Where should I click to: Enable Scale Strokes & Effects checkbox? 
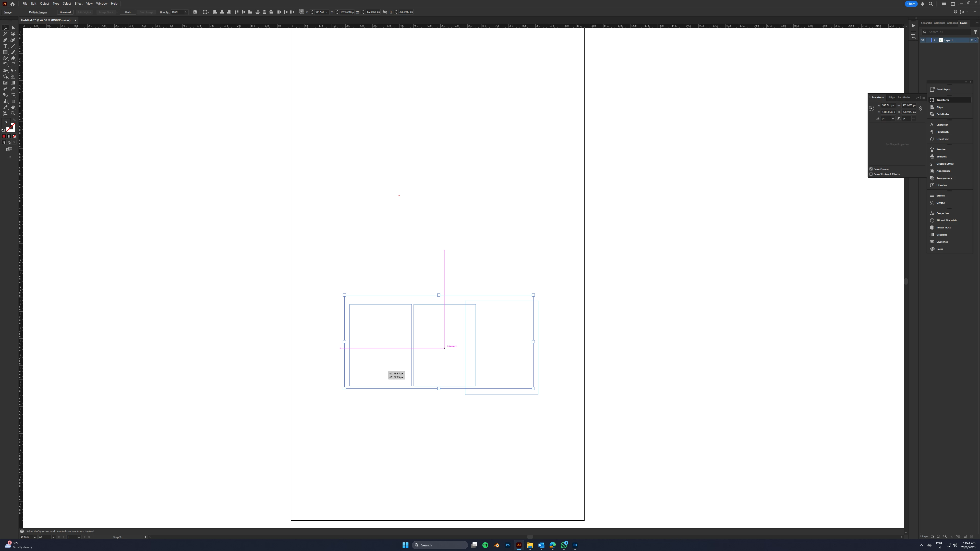tap(871, 174)
